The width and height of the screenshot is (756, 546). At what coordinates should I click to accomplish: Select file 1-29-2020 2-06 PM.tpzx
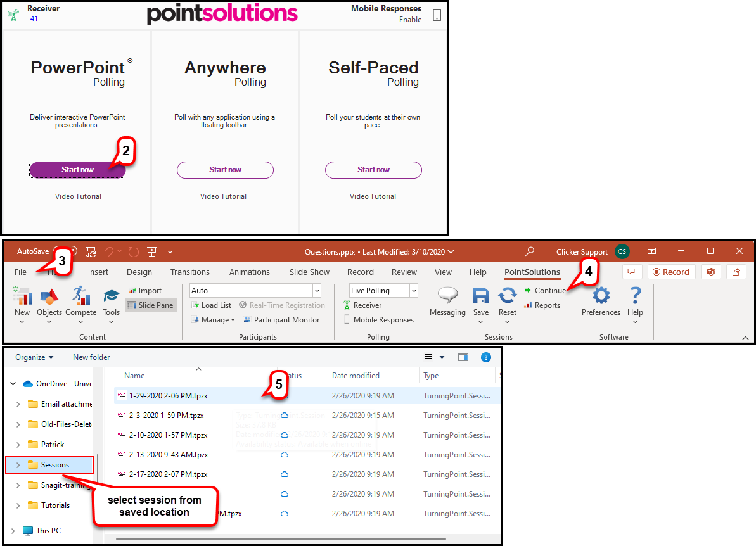[169, 396]
